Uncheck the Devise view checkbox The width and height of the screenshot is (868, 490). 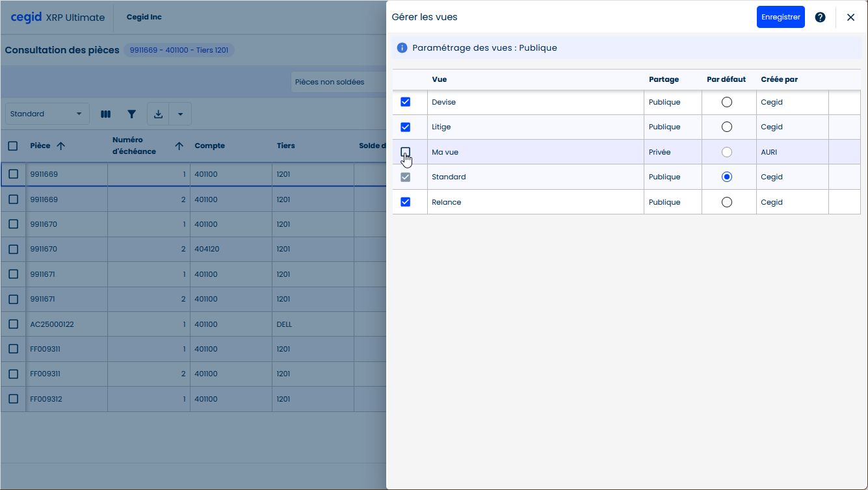[x=406, y=102]
